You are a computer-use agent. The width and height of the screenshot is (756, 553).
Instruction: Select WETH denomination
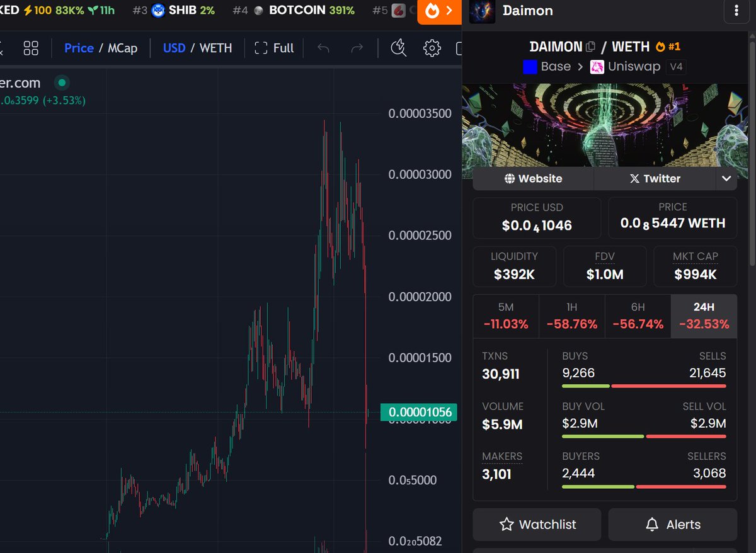215,48
